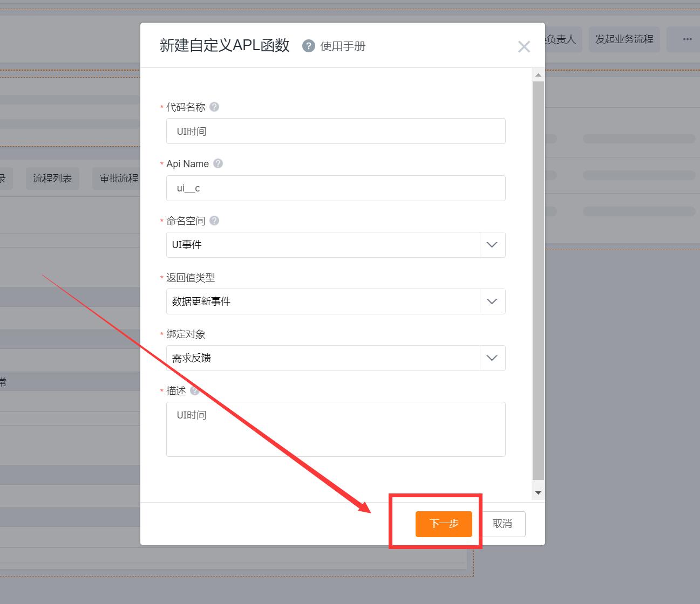The width and height of the screenshot is (700, 604).
Task: Expand 返回值类型 chevron arrow
Action: 492,301
